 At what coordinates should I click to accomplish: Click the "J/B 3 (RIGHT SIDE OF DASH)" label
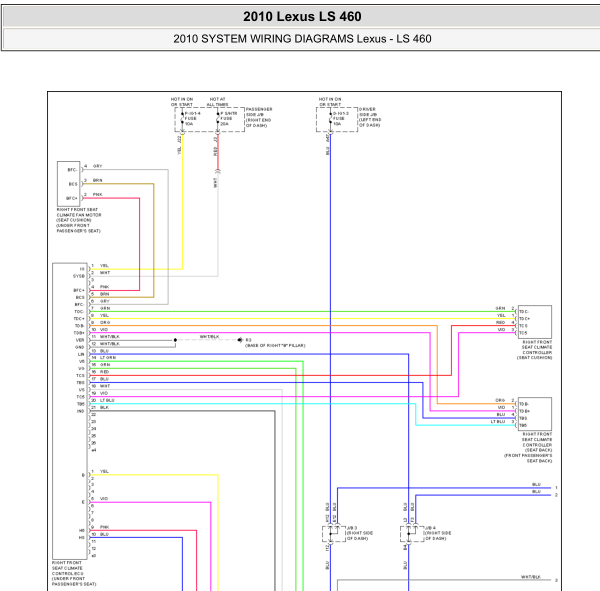[x=360, y=533]
